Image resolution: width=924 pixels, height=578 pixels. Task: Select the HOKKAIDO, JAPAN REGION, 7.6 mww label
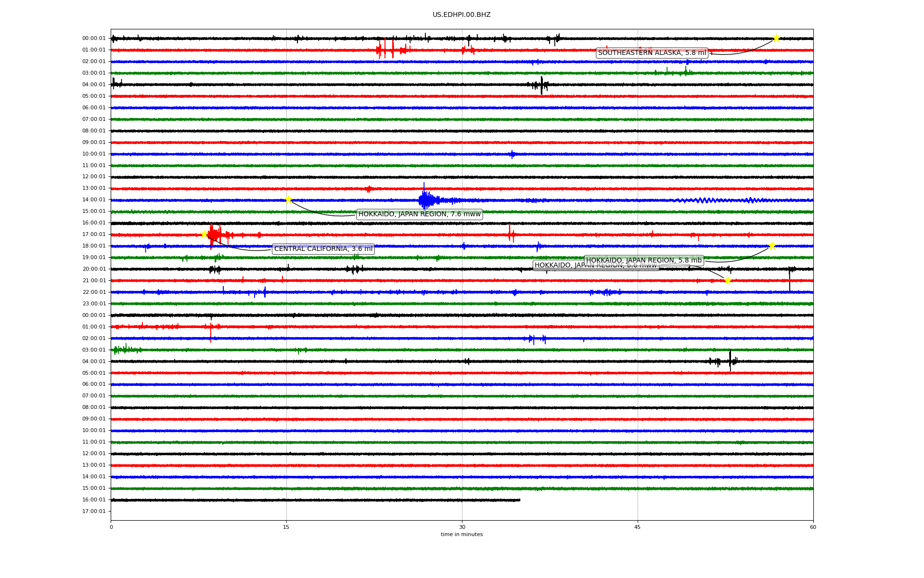coord(419,214)
